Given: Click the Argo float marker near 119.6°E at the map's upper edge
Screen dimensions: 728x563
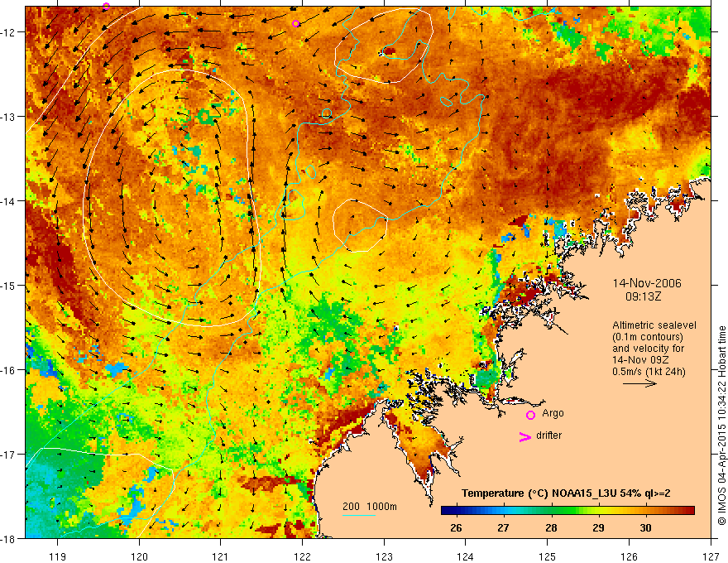Looking at the screenshot, I should [x=106, y=6].
